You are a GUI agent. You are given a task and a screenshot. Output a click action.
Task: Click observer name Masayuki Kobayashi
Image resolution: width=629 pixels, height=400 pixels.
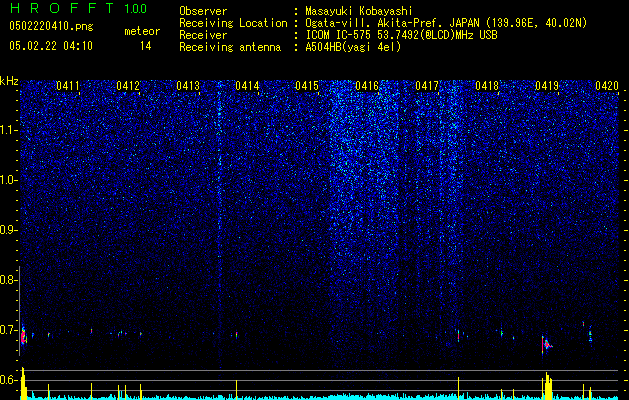359,11
